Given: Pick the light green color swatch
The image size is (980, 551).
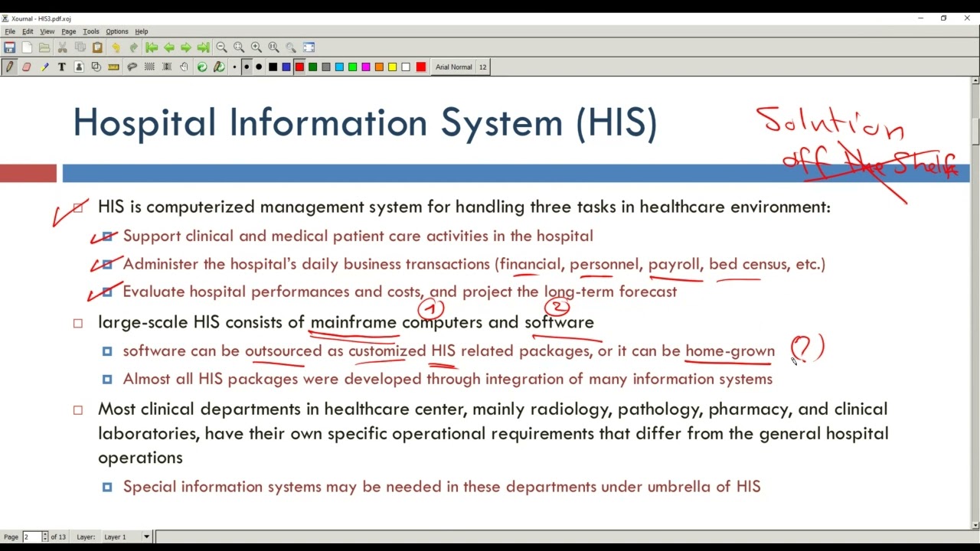Looking at the screenshot, I should click(x=352, y=67).
